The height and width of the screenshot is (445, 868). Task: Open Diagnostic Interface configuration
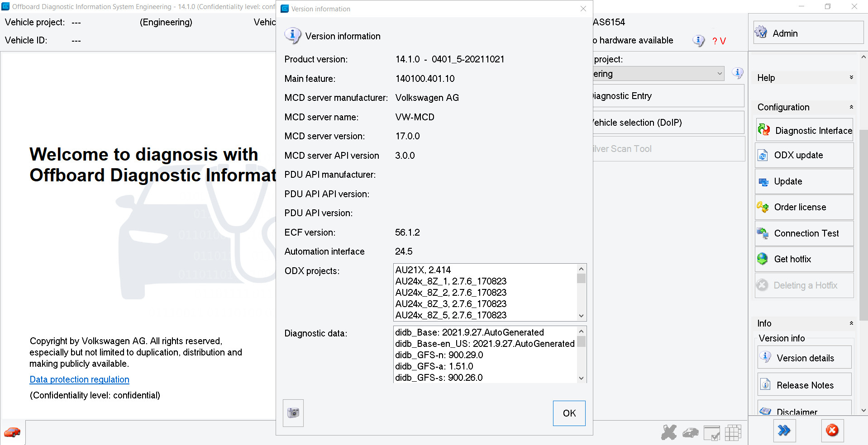pyautogui.click(x=804, y=130)
